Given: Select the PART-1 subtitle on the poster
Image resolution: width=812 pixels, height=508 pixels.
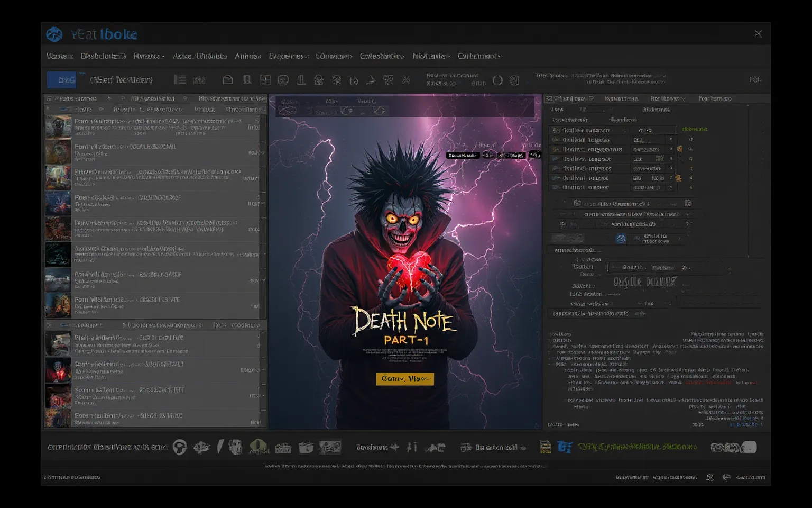Looking at the screenshot, I should pos(406,340).
